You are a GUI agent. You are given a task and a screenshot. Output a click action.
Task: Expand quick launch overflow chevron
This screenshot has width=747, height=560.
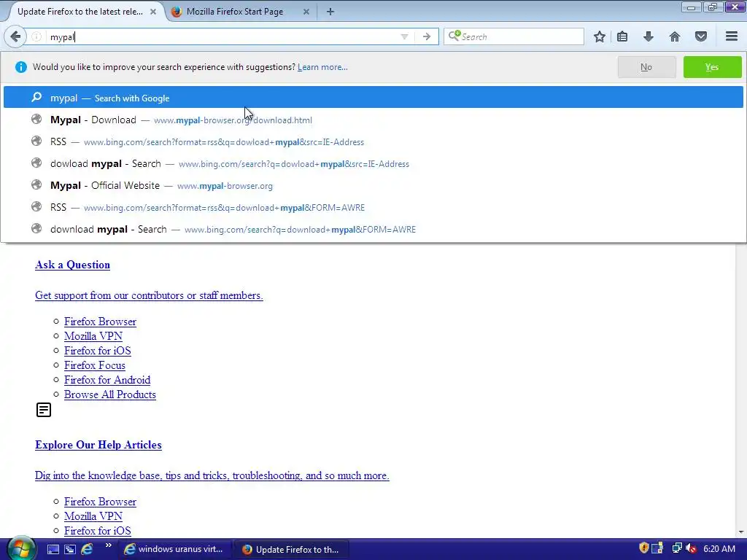click(x=108, y=545)
